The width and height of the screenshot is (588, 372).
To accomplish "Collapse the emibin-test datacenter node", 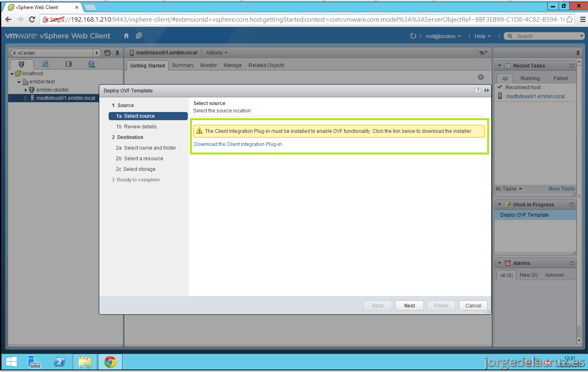I will click(19, 82).
